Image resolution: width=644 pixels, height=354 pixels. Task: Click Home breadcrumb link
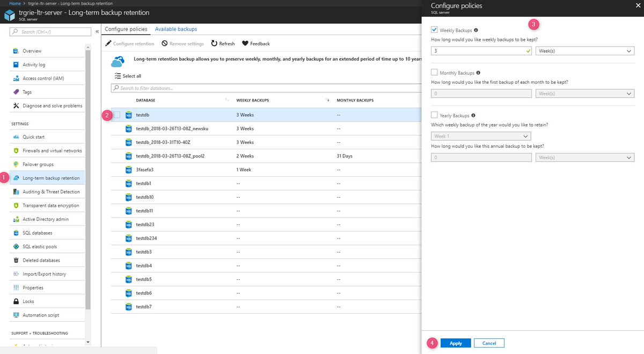(x=15, y=3)
